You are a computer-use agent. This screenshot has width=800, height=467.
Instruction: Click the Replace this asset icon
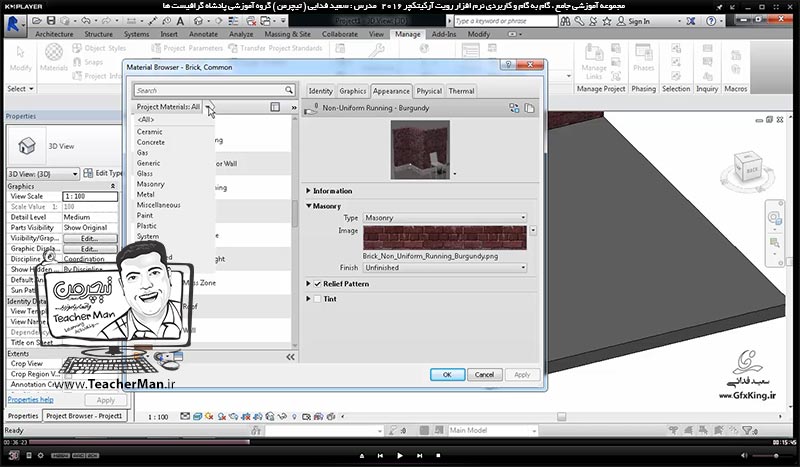514,108
